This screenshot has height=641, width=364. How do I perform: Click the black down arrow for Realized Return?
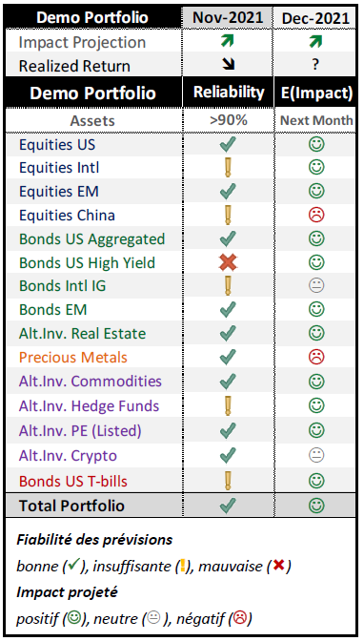229,65
